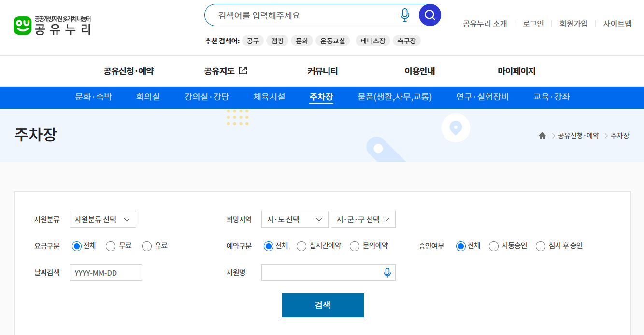This screenshot has width=644, height=335.
Task: Click the magnifying glass search icon
Action: click(x=429, y=15)
